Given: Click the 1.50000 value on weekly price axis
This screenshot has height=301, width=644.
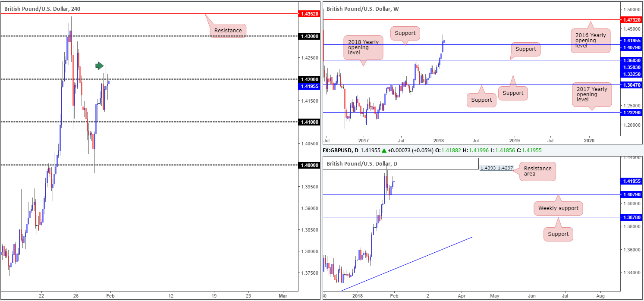Looking at the screenshot, I should pos(631,9).
